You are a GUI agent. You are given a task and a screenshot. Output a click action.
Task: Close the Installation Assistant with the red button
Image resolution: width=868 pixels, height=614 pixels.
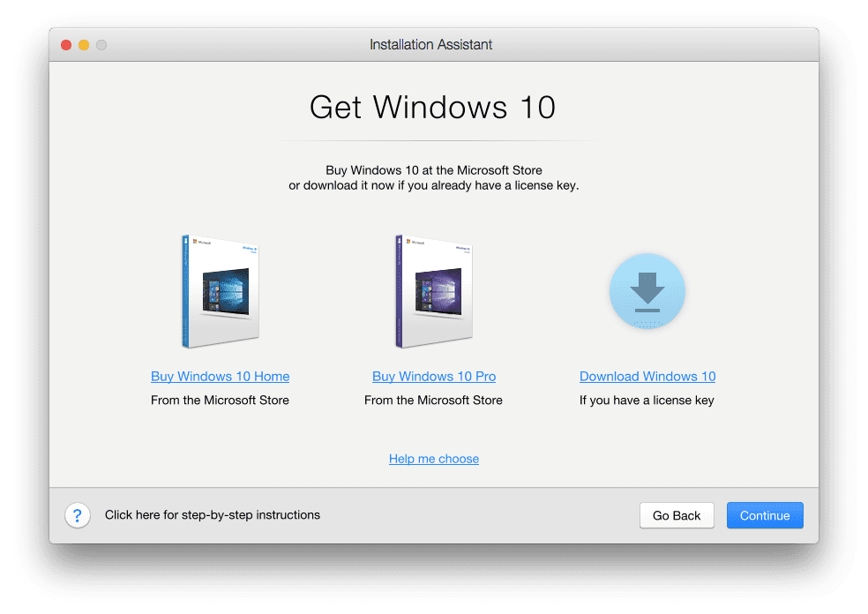click(66, 45)
